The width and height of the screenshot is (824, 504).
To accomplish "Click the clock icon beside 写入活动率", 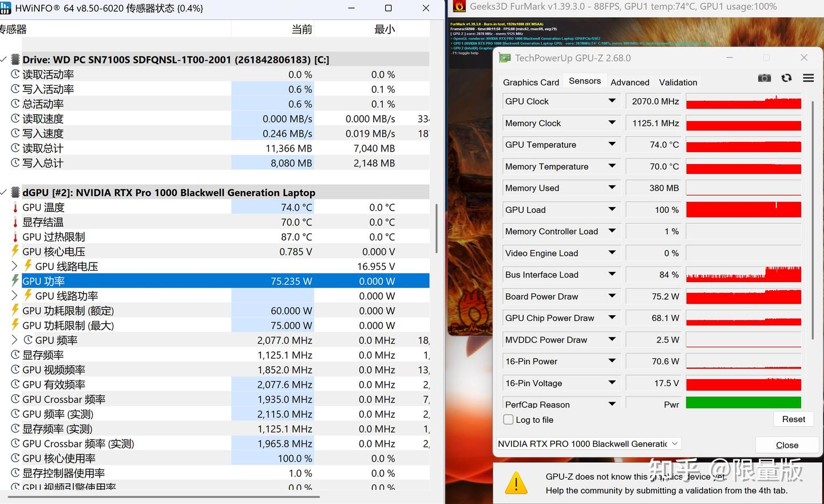I will coord(15,89).
